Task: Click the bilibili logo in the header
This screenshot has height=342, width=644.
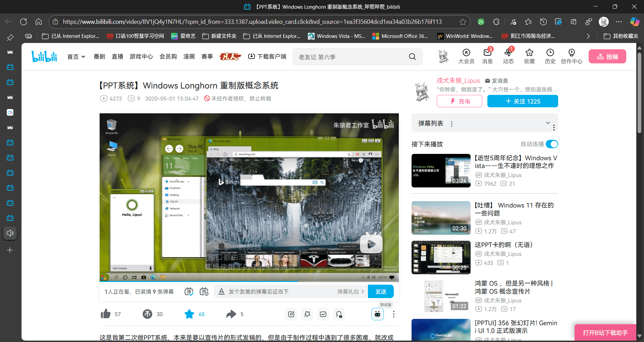Action: pos(44,56)
